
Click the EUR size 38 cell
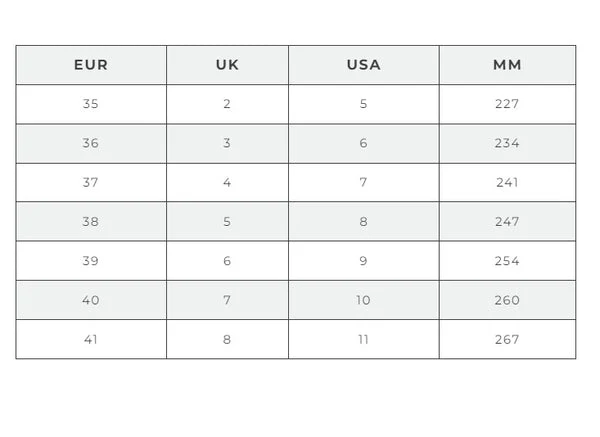pyautogui.click(x=91, y=222)
